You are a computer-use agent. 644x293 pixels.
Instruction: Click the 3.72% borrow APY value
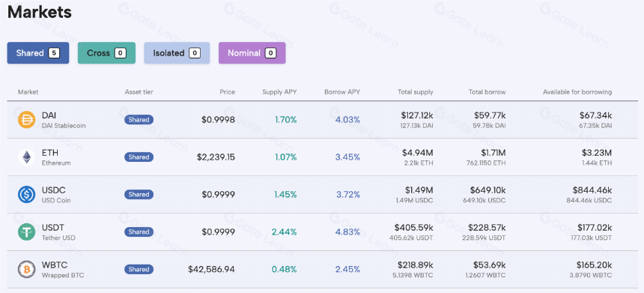coord(348,194)
